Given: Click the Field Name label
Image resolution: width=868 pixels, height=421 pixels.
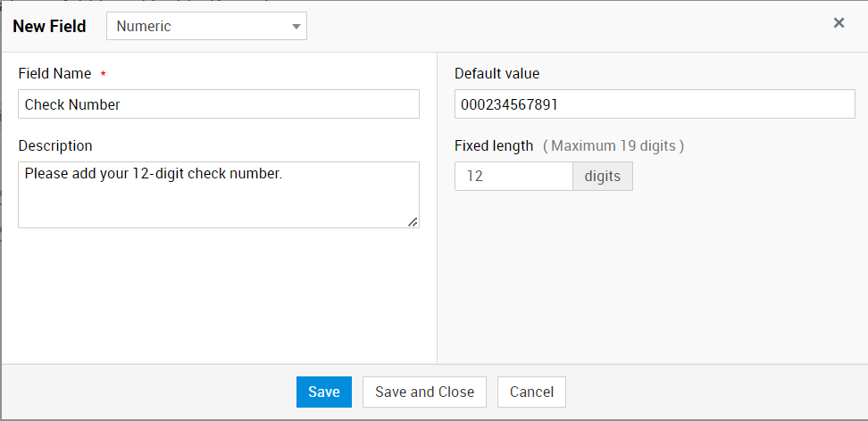Looking at the screenshot, I should point(54,74).
